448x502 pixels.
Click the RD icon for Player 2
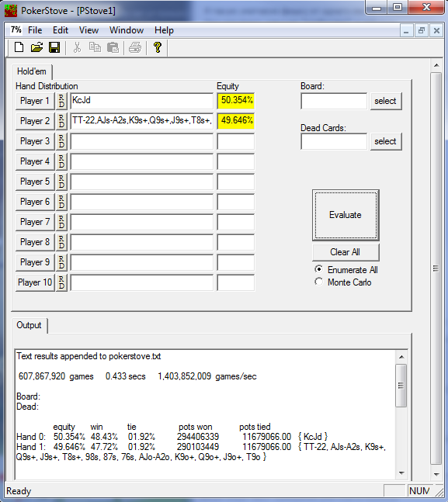pos(61,121)
